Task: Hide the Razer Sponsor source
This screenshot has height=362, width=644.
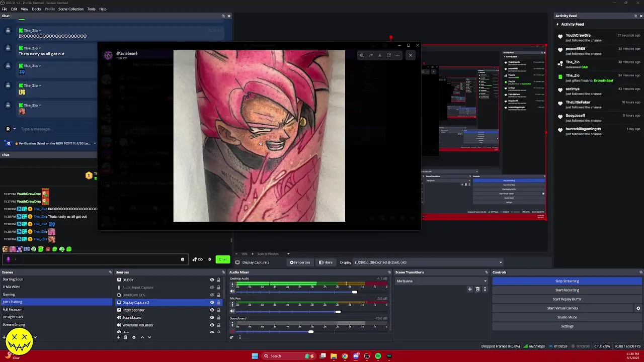Action: 212,310
